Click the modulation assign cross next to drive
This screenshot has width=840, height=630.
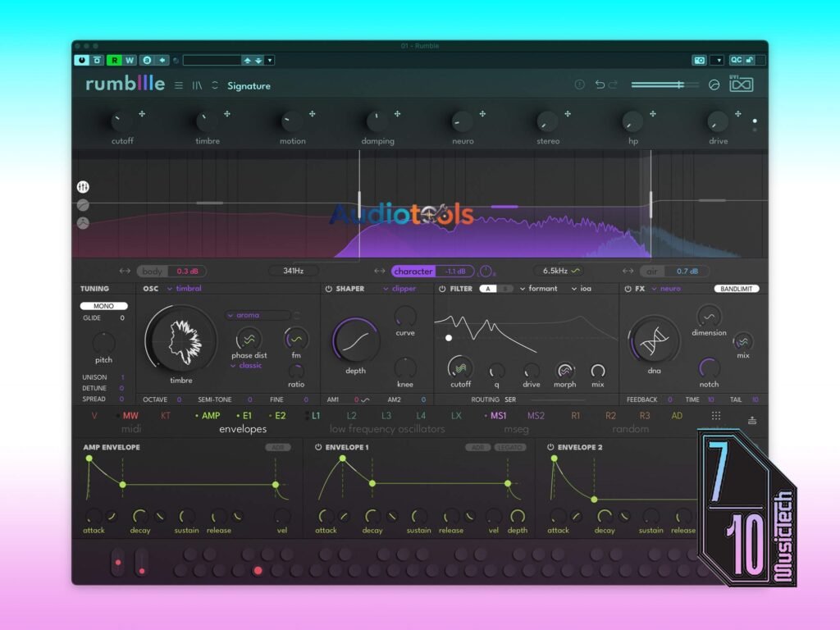[738, 113]
